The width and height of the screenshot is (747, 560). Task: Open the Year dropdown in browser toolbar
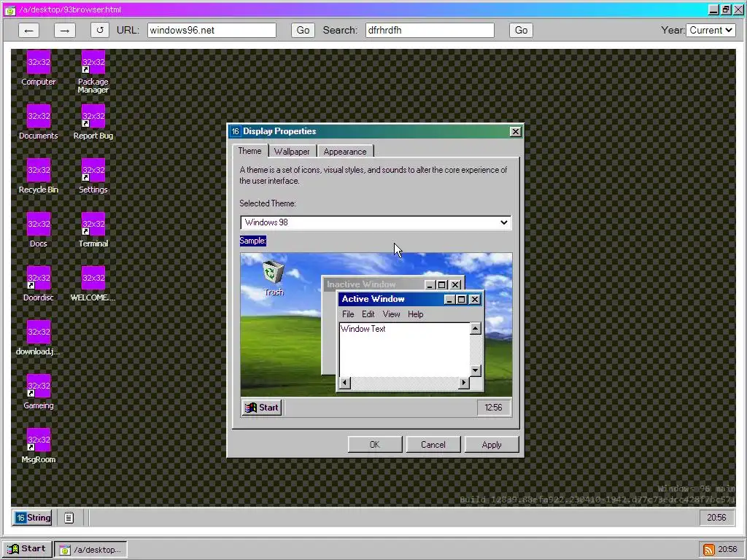click(x=711, y=30)
